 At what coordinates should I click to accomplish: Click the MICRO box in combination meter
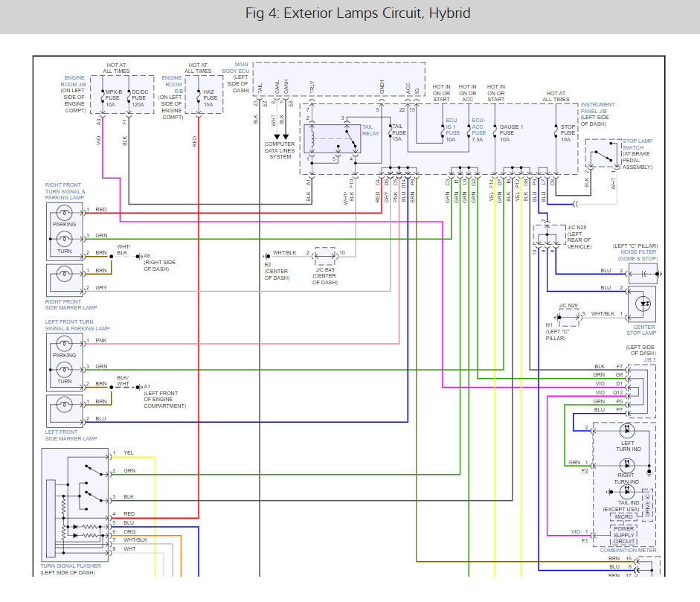point(623,516)
